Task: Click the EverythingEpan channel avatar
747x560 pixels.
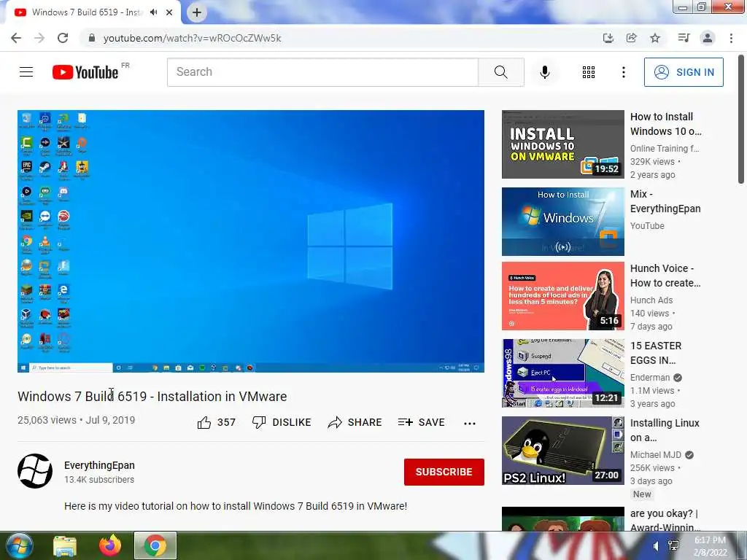Action: click(x=35, y=471)
